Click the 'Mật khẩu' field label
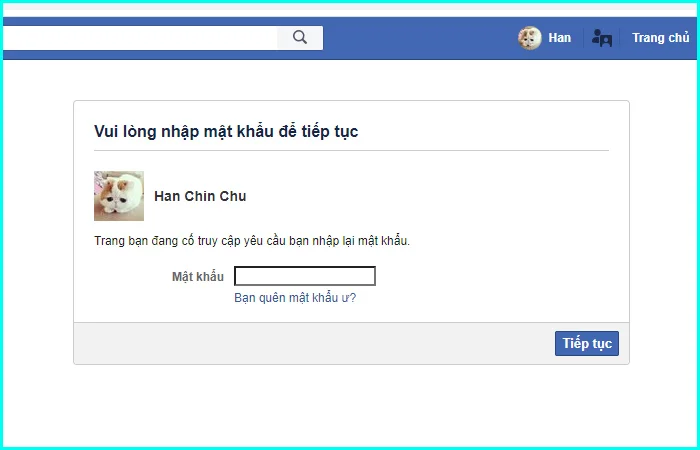The image size is (700, 450). click(x=198, y=277)
